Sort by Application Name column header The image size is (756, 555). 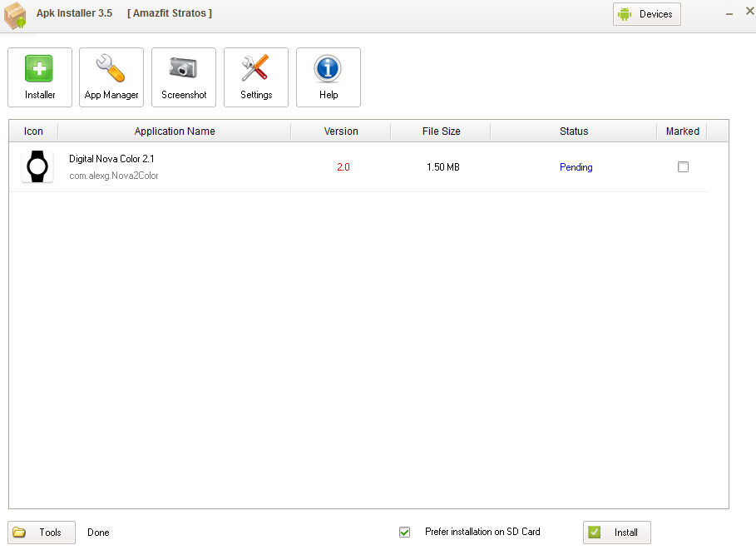pos(175,131)
